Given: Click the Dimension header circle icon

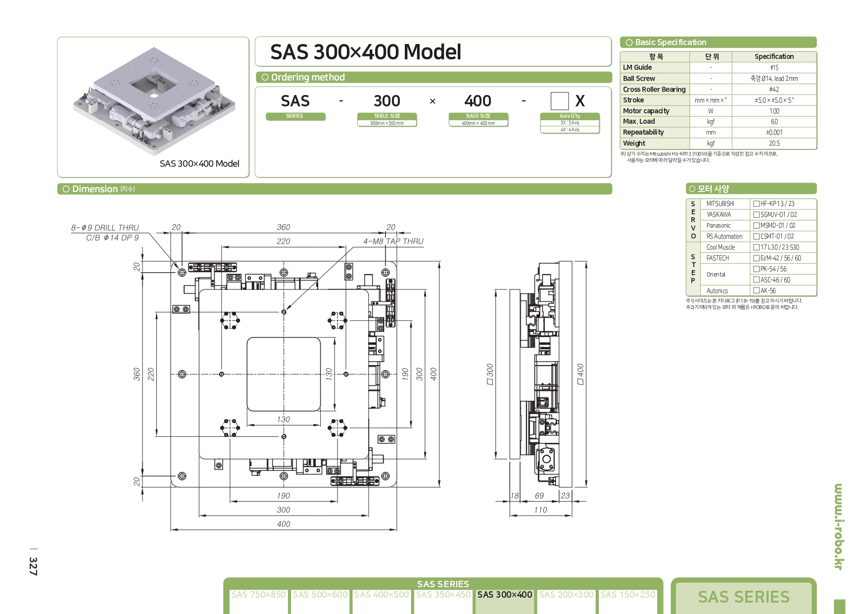Looking at the screenshot, I should pyautogui.click(x=66, y=189).
